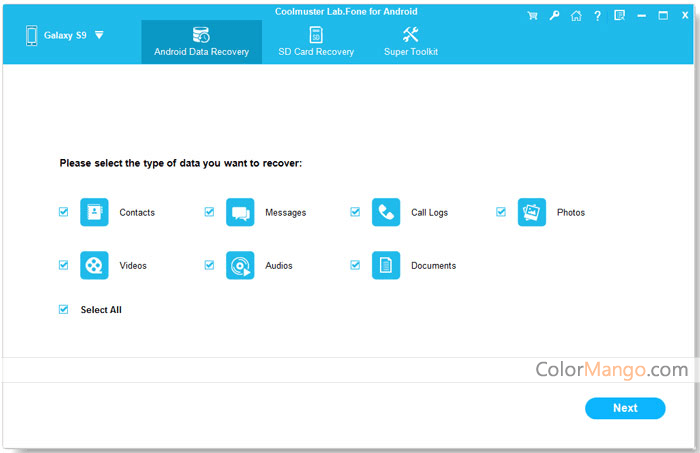The width and height of the screenshot is (700, 453).
Task: Click the Photos picture icon
Action: [532, 212]
